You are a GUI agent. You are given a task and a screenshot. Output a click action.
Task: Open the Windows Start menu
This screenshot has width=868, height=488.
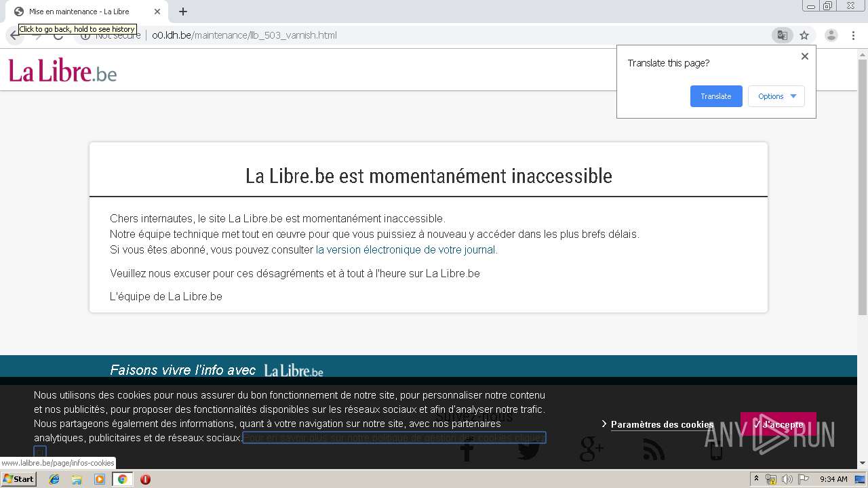[x=18, y=479]
